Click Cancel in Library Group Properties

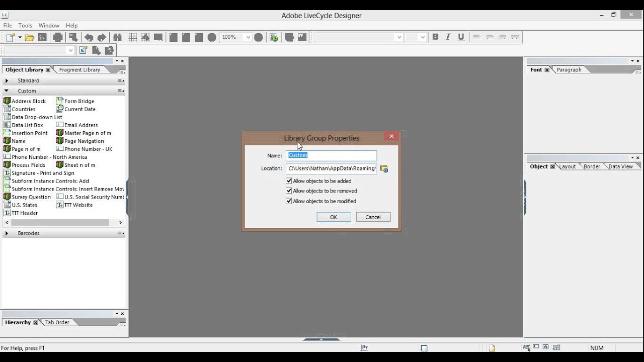click(373, 217)
